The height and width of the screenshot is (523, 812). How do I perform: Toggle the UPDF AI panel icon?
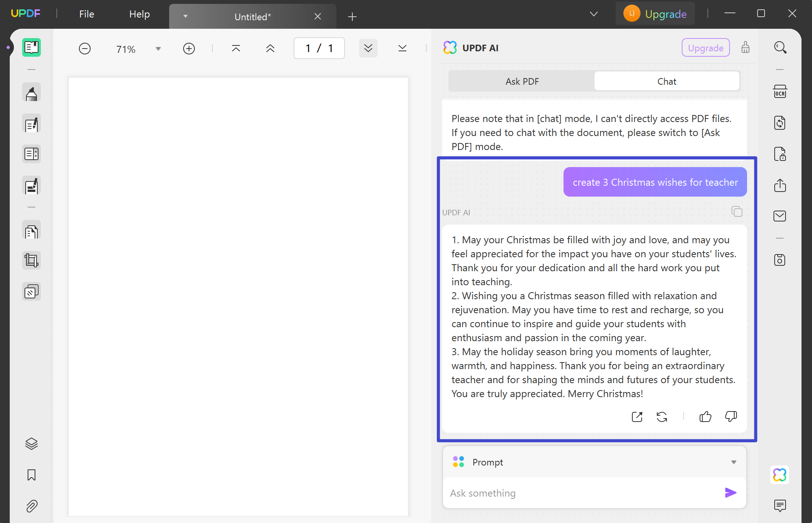click(779, 474)
